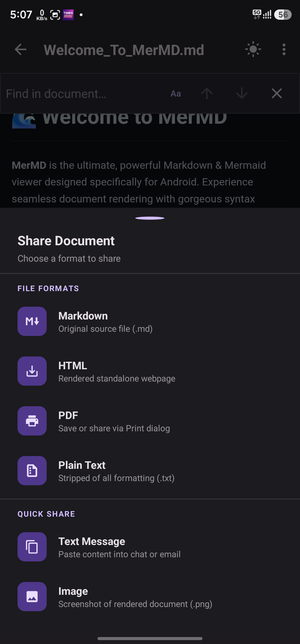Tap the screen capture status icon
This screenshot has width=300, height=644.
[x=55, y=15]
